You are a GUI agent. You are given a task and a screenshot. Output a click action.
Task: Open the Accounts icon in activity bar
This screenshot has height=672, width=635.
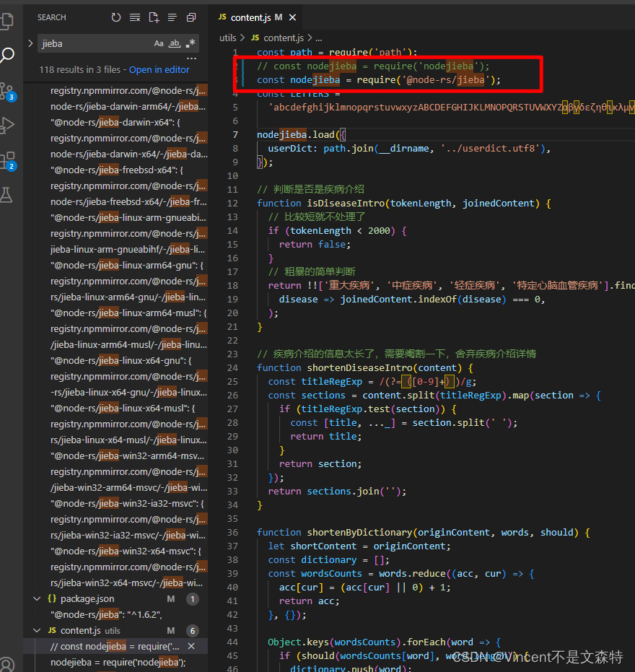[x=6, y=664]
